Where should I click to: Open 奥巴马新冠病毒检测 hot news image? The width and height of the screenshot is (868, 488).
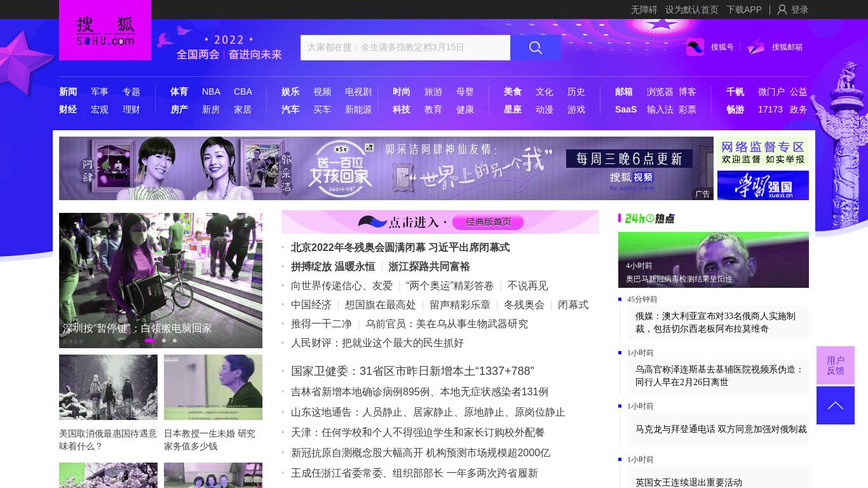point(714,260)
